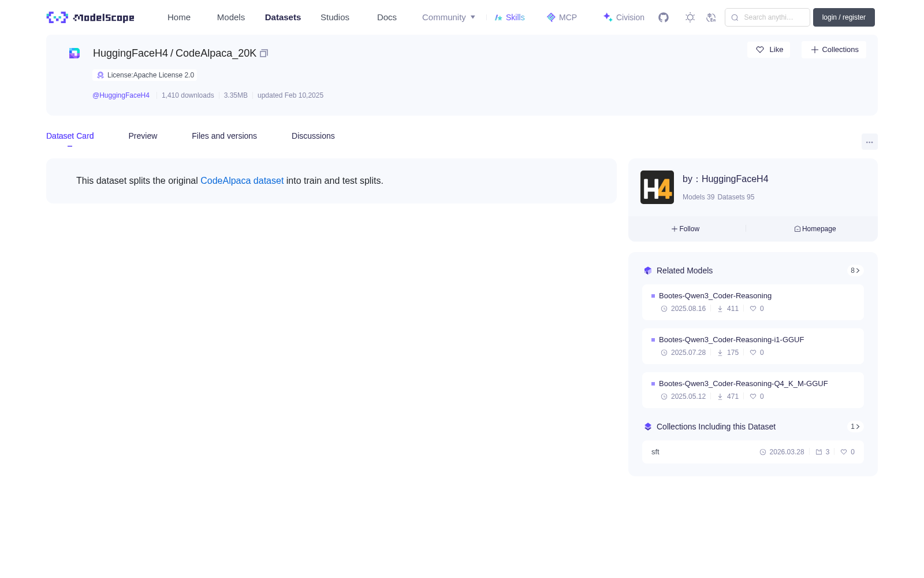Copy dataset name with the copy icon
This screenshot has width=924, height=578.
pyautogui.click(x=264, y=53)
